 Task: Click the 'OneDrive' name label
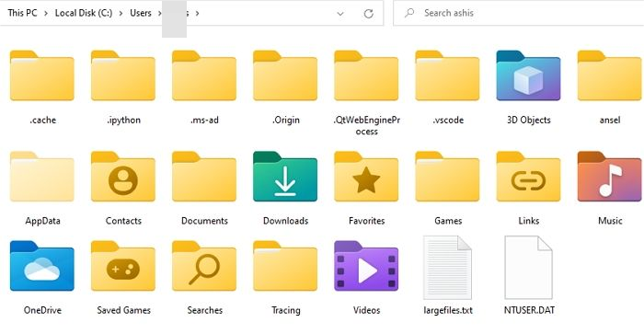click(x=42, y=310)
